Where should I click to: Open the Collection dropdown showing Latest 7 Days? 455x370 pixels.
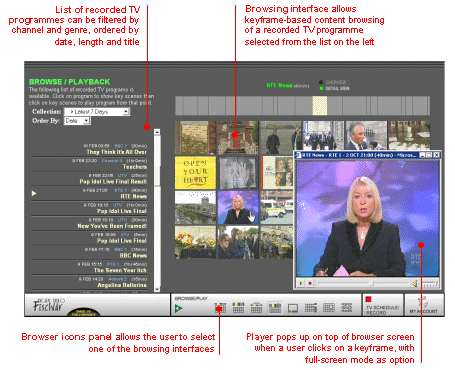pyautogui.click(x=97, y=112)
